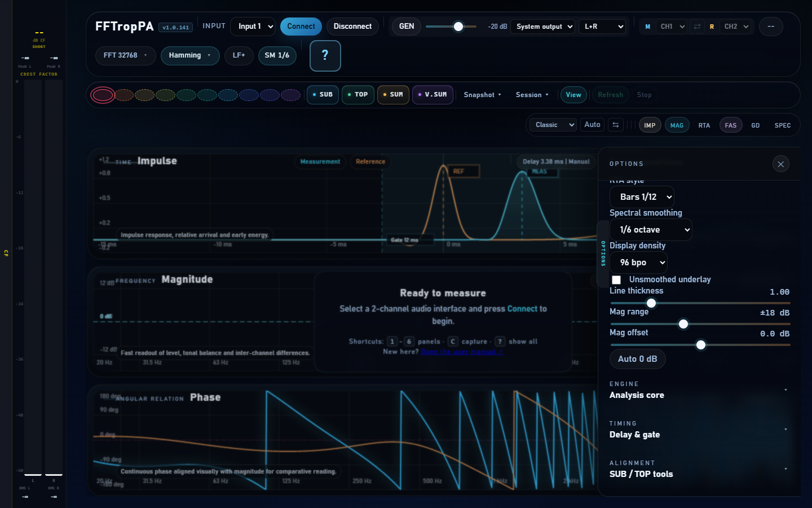The width and height of the screenshot is (812, 508).
Task: Expand the Delay & gate section
Action: point(699,430)
